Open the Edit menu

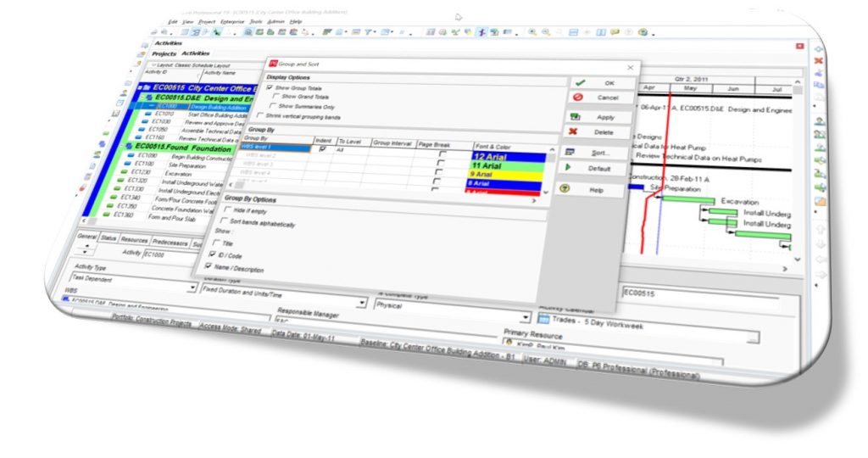click(173, 21)
